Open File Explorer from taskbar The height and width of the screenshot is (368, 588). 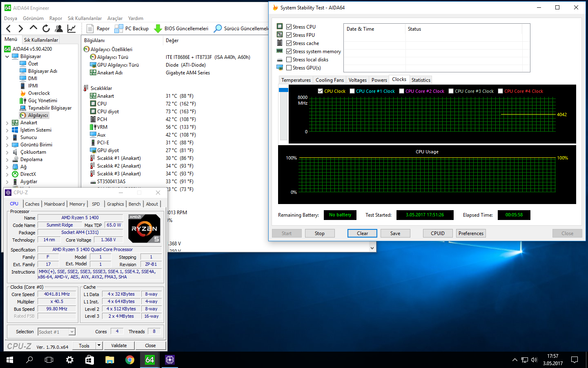(x=110, y=360)
